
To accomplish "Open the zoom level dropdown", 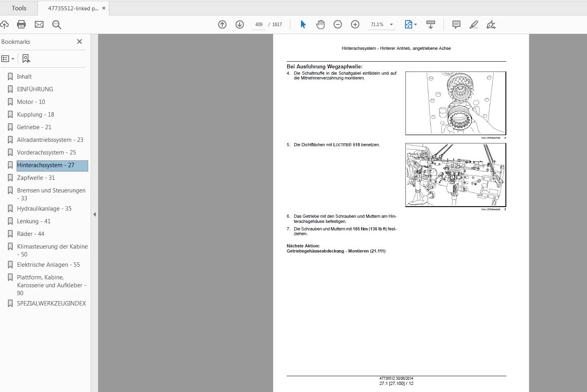I will [391, 24].
